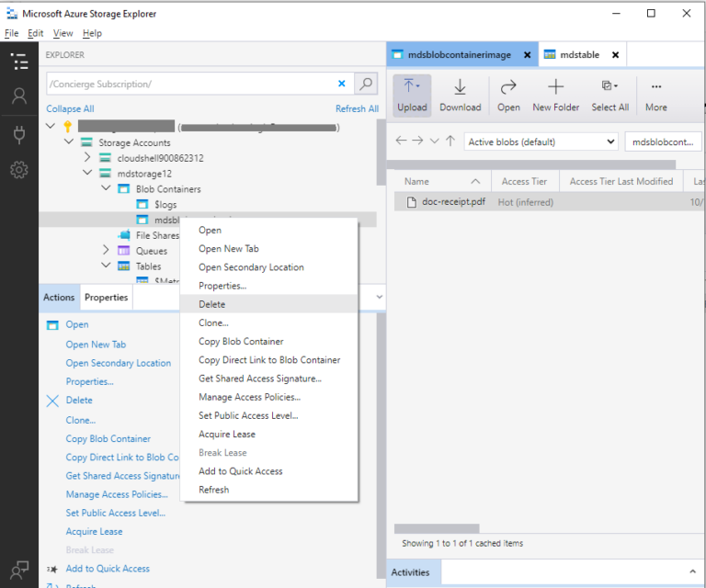Click the Connect plug icon in sidebar
The width and height of the screenshot is (706, 588).
(x=19, y=134)
